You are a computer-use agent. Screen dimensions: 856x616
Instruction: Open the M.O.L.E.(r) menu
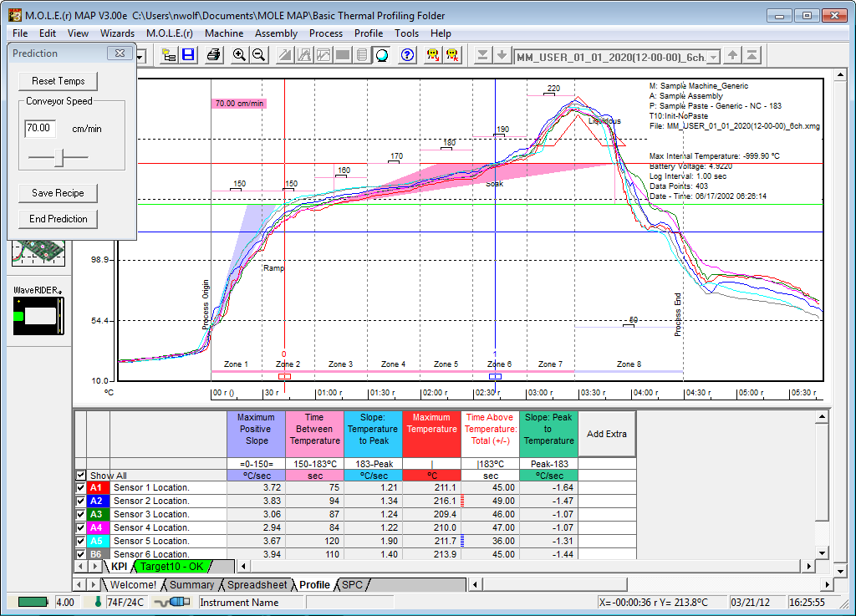click(x=169, y=33)
